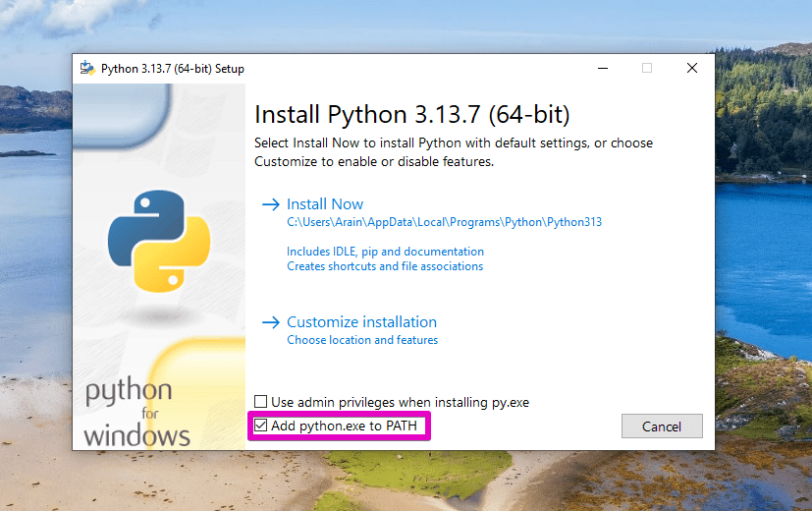Open Customize installation option

click(x=361, y=322)
